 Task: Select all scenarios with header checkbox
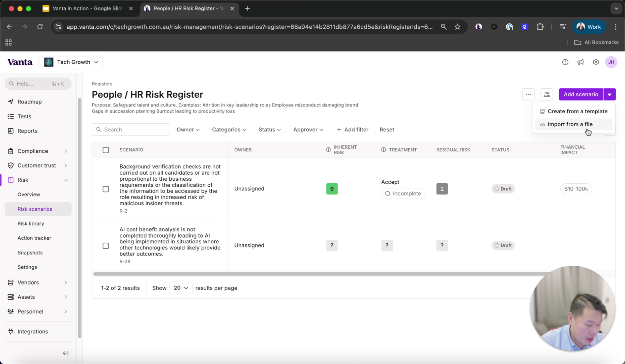tap(106, 150)
